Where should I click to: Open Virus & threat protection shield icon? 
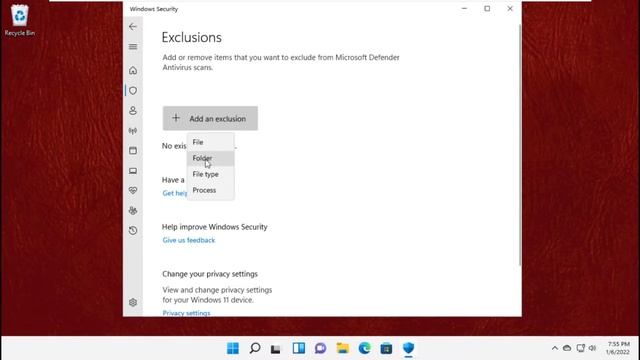[x=133, y=91]
